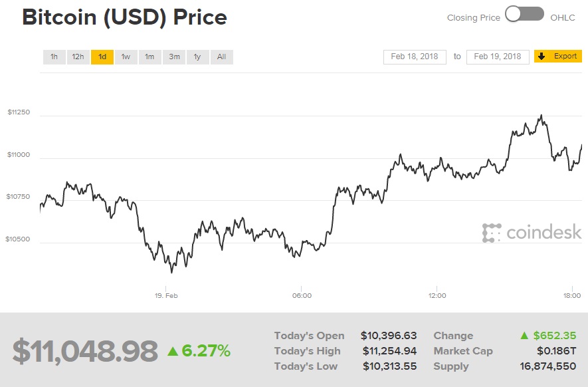
Task: Click the OHLC label
Action: 563,18
